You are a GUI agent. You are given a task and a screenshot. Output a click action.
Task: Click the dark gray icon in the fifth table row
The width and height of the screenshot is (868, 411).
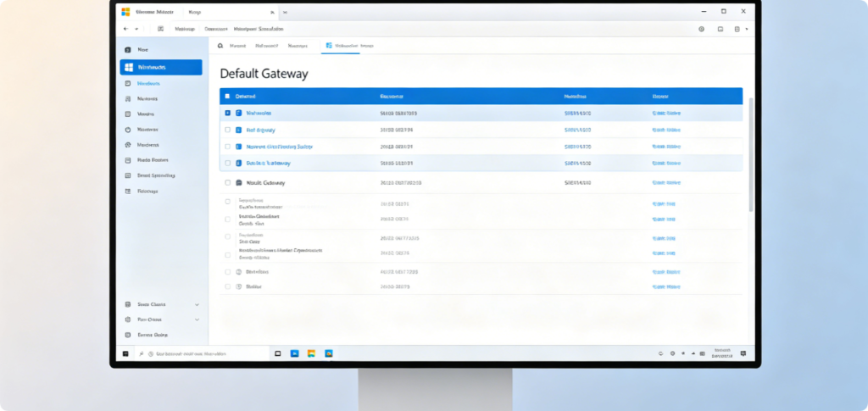click(238, 182)
